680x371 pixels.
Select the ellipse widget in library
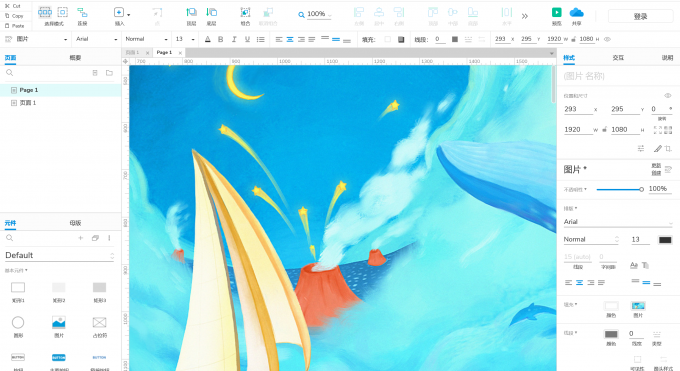click(x=18, y=322)
